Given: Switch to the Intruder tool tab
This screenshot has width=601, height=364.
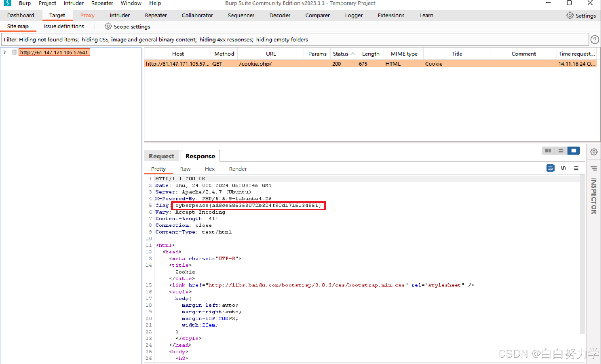Looking at the screenshot, I should tap(119, 16).
